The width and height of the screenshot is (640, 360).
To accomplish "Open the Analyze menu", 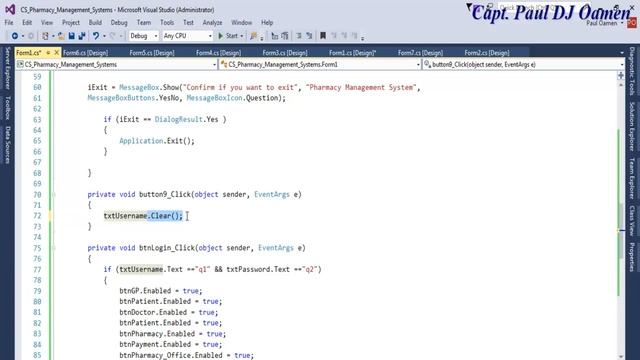I will click(212, 22).
